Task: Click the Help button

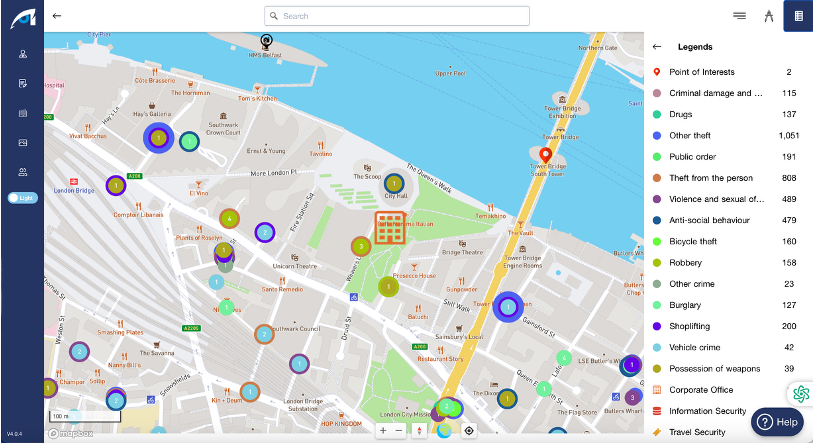Action: point(777,421)
